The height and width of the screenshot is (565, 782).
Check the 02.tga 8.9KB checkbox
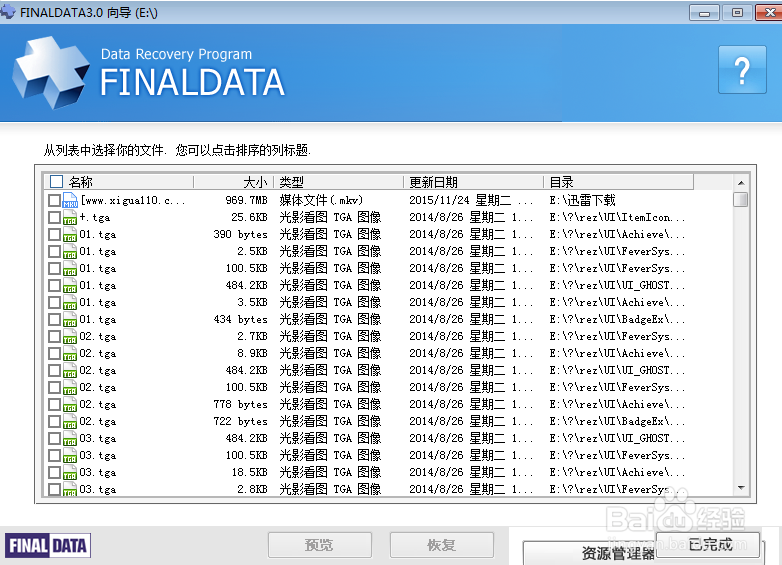54,354
